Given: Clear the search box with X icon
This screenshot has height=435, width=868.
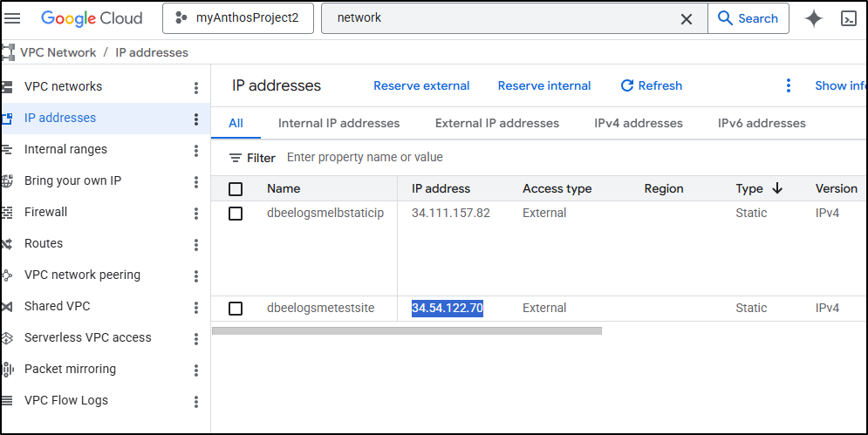Looking at the screenshot, I should click(687, 18).
